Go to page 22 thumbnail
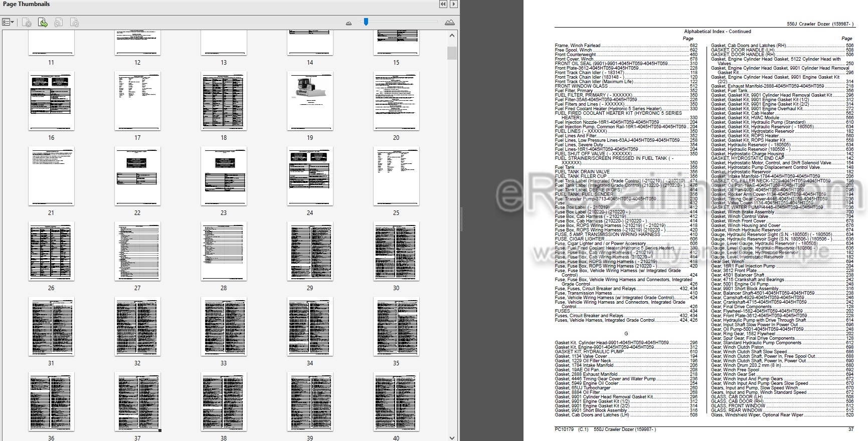The height and width of the screenshot is (441, 868). pos(137,176)
